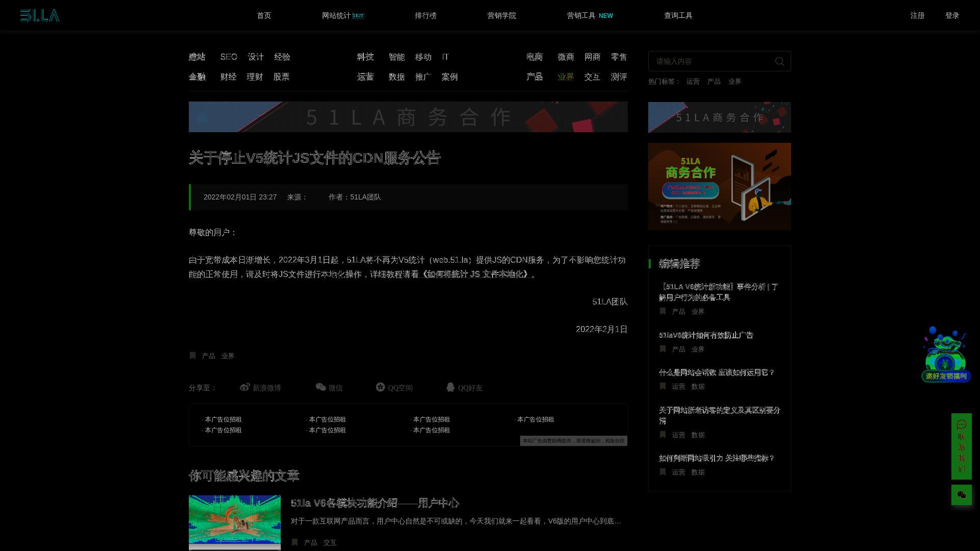980x551 pixels.
Task: Open 营销学院 navigation item
Action: pyautogui.click(x=502, y=15)
